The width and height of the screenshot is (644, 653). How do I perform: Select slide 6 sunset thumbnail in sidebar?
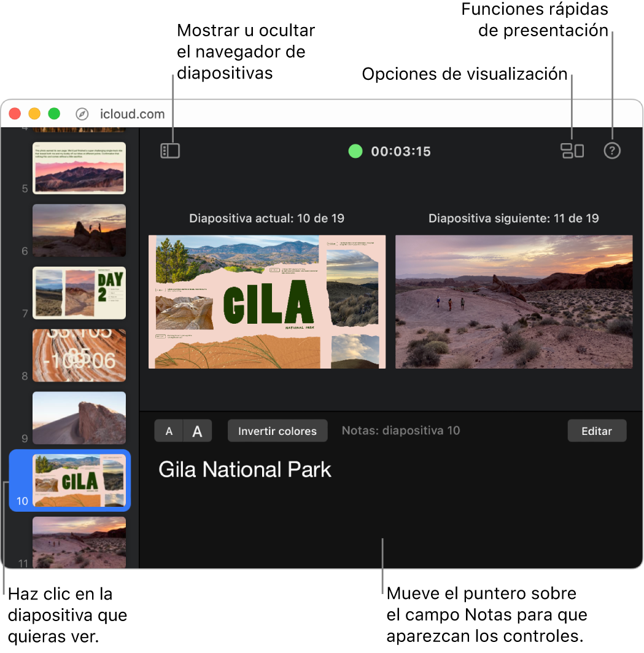point(79,230)
